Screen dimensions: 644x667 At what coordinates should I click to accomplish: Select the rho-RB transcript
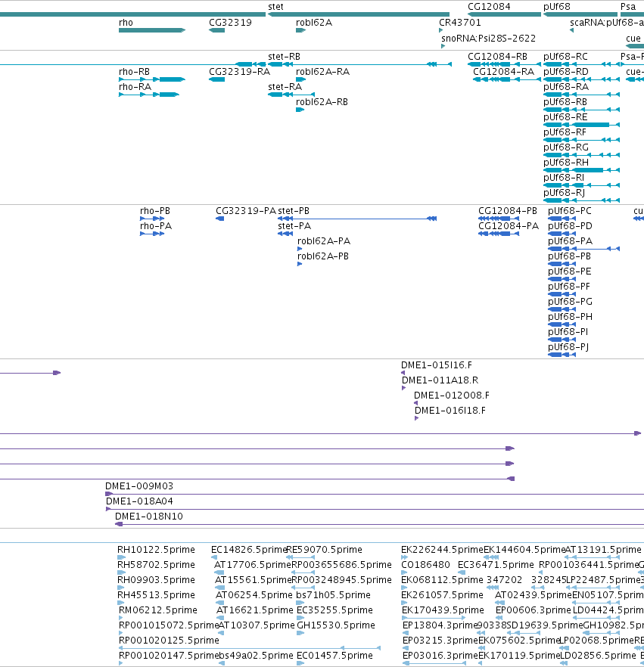pos(152,79)
